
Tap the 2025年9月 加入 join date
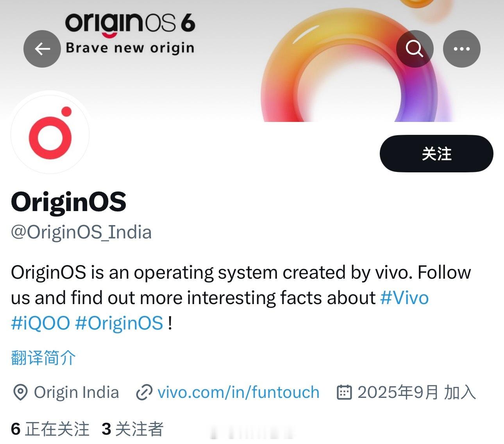click(416, 392)
